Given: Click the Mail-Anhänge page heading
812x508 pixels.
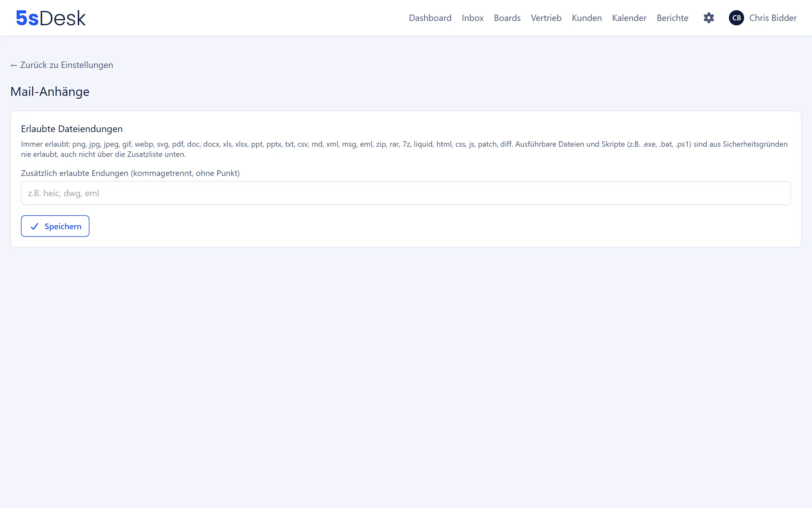Looking at the screenshot, I should pos(50,91).
